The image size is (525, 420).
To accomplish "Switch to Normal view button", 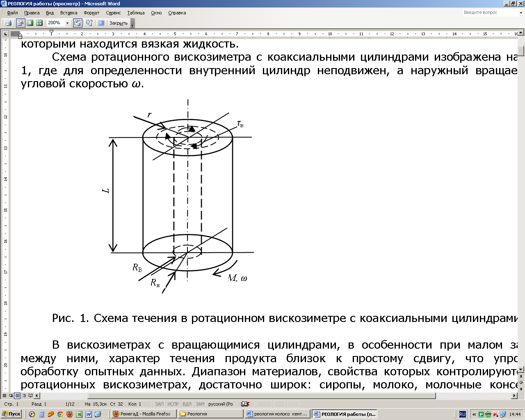I will (x=5, y=395).
